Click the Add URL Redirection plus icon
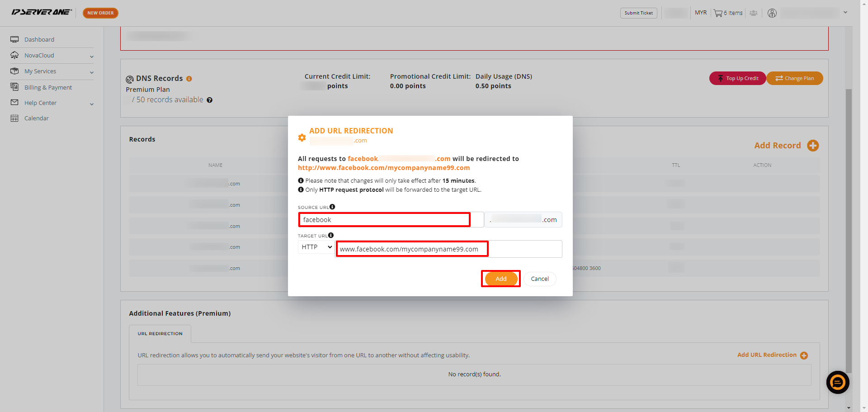Image resolution: width=868 pixels, height=412 pixels. pos(804,355)
